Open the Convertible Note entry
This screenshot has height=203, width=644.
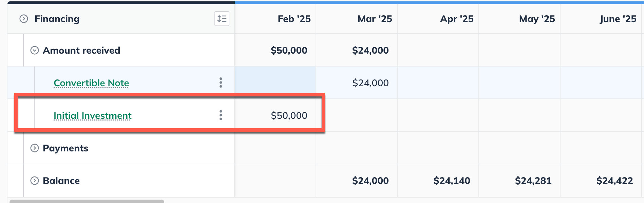click(x=91, y=82)
